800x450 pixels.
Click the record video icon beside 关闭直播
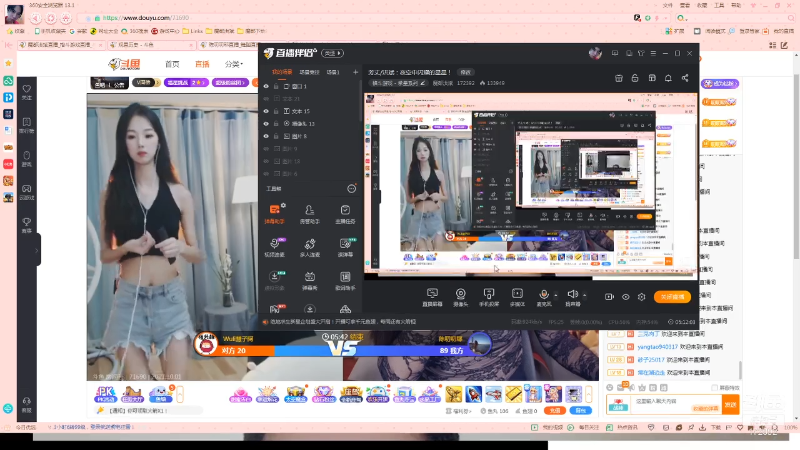pos(609,297)
